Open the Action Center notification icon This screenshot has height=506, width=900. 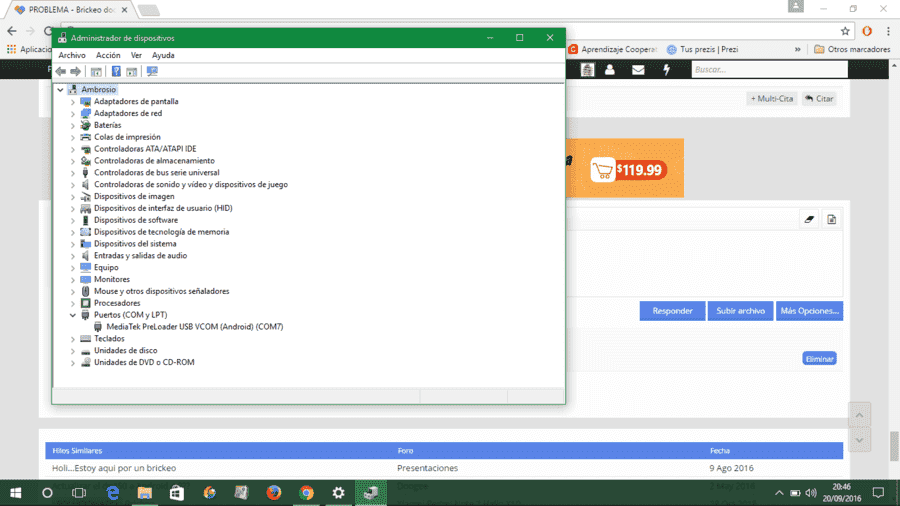click(878, 493)
